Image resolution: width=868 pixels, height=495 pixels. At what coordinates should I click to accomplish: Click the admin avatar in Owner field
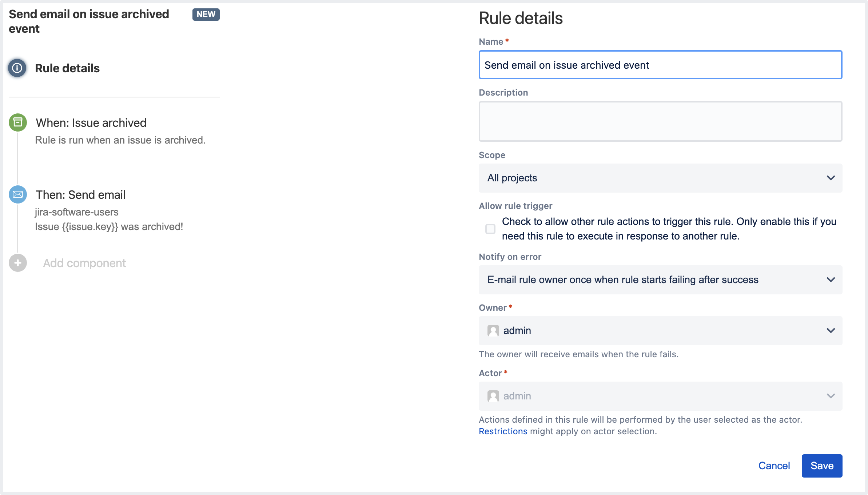[x=493, y=331]
